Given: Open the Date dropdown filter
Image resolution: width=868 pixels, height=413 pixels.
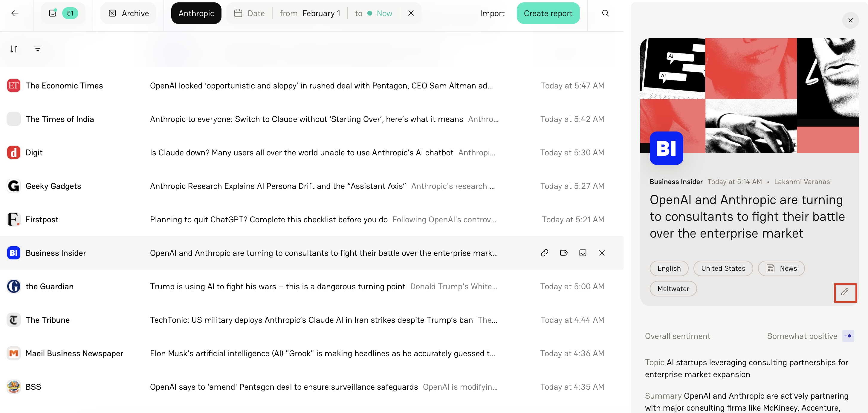Looking at the screenshot, I should (249, 13).
